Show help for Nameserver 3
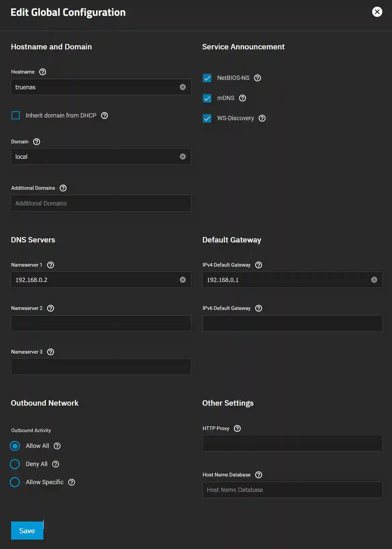The height and width of the screenshot is (549, 392). click(51, 352)
